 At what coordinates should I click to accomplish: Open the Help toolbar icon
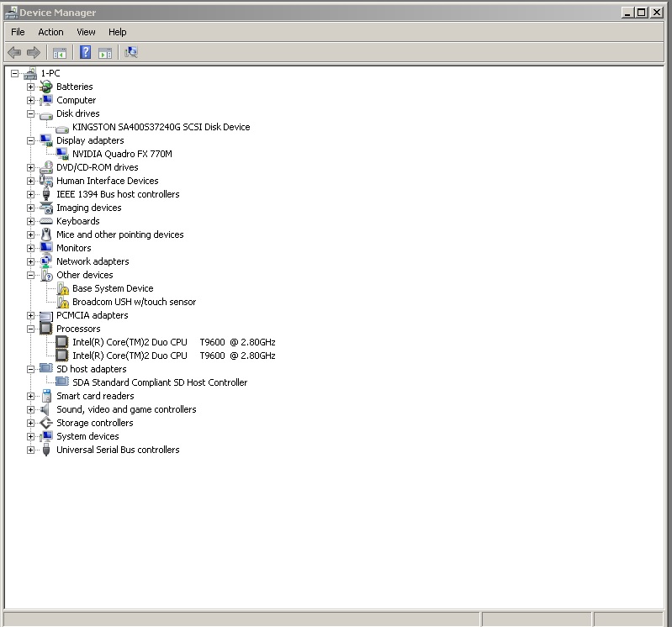pos(85,53)
